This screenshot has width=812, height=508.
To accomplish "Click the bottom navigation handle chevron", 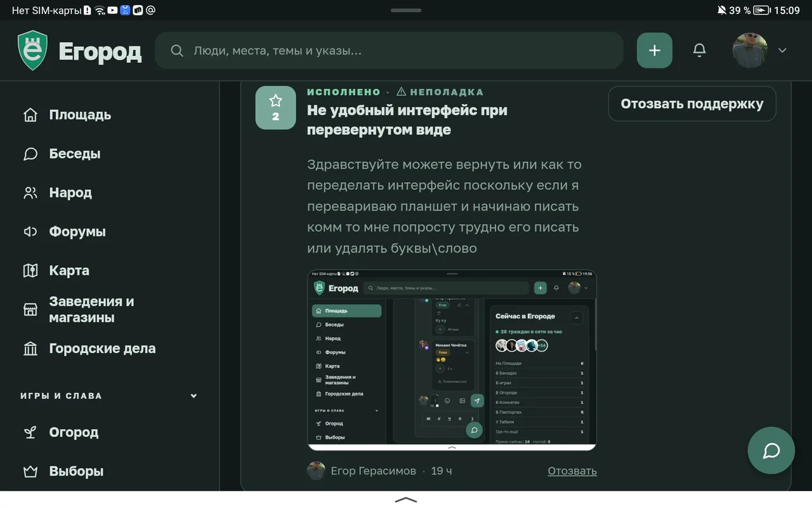I will tap(406, 500).
